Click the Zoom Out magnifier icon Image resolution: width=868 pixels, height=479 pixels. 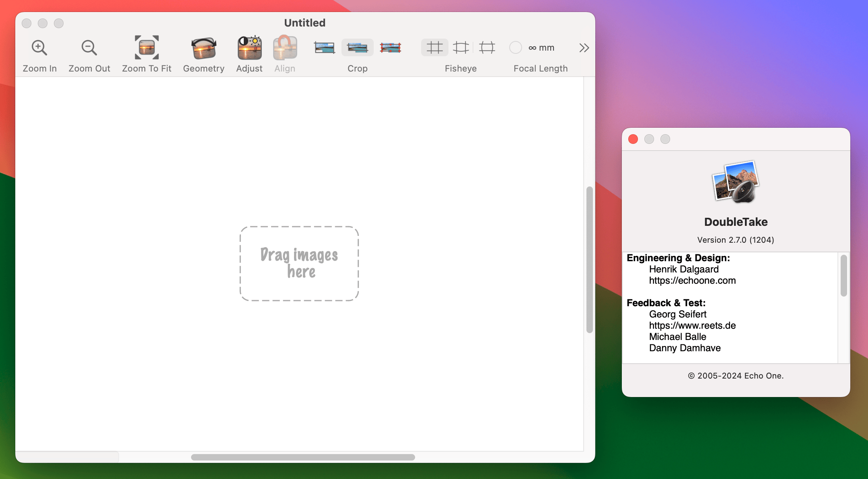[89, 48]
